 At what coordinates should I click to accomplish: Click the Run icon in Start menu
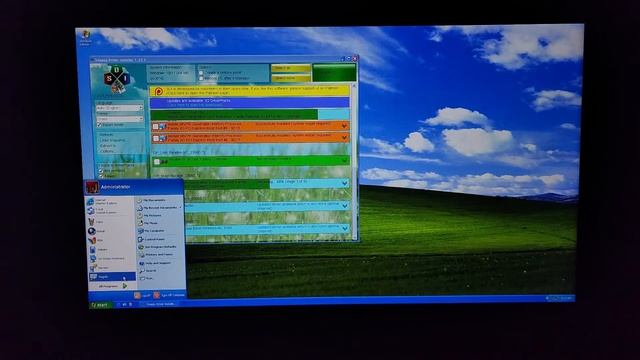click(x=142, y=278)
